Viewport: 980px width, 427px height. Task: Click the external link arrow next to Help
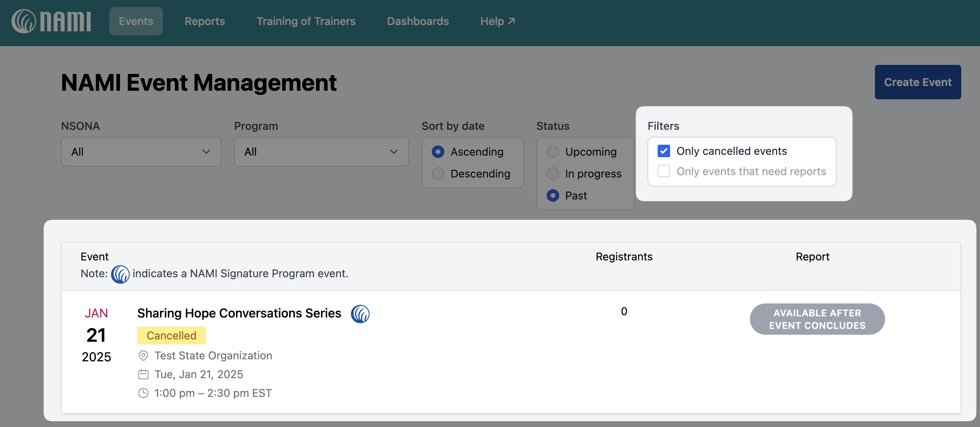coord(511,21)
